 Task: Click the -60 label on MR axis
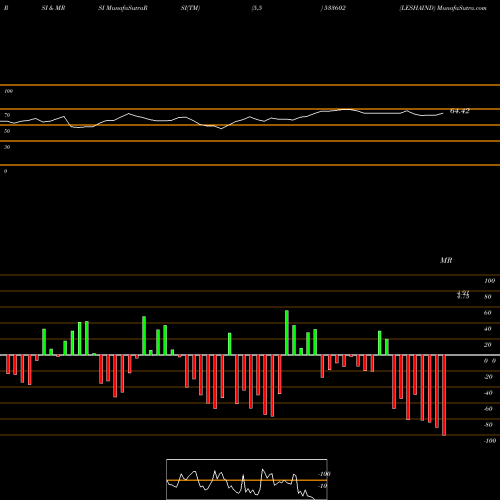[x=488, y=409]
